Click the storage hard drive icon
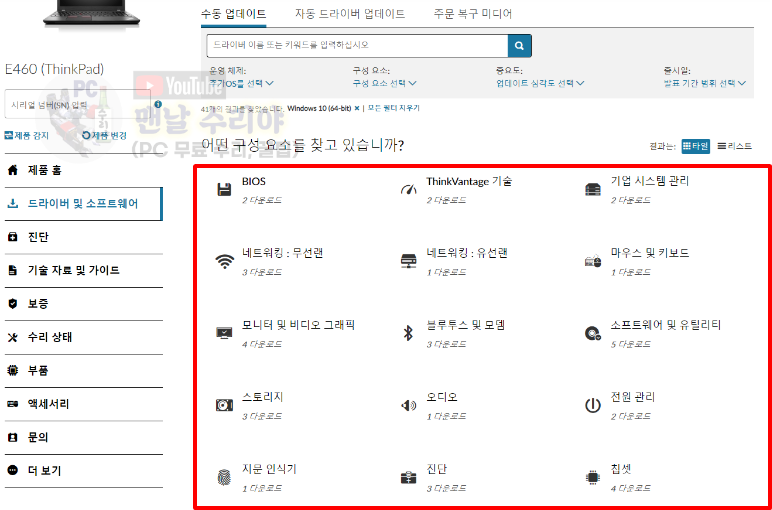 point(225,406)
